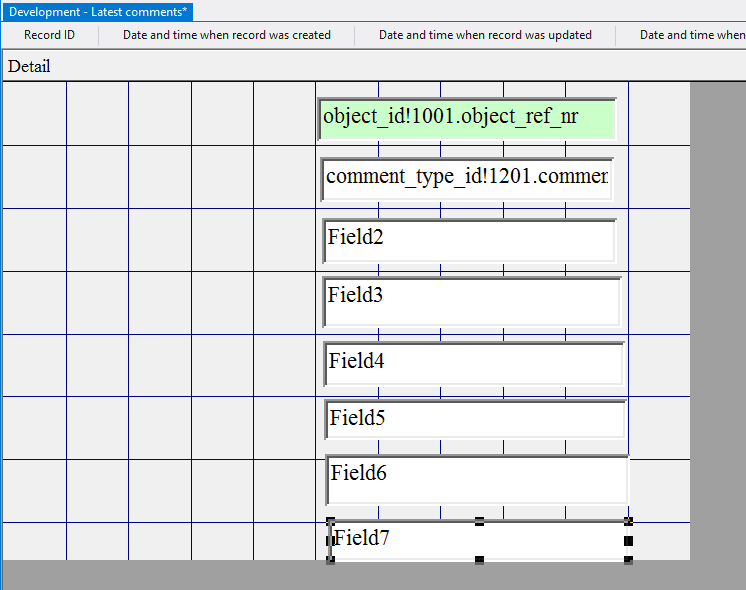
Task: Click Field7's right-middle resize handle
Action: tap(628, 541)
